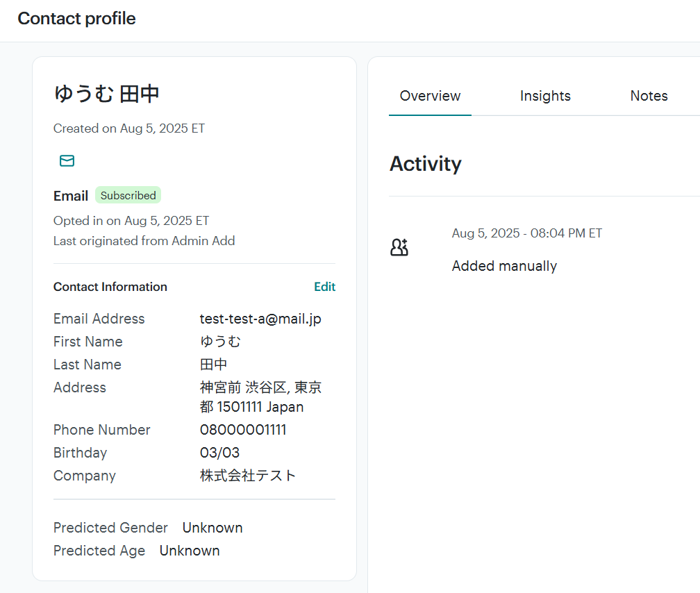Click the activity timestamp Aug 5, 2025 08:04 PM
This screenshot has height=593, width=700.
(x=526, y=233)
